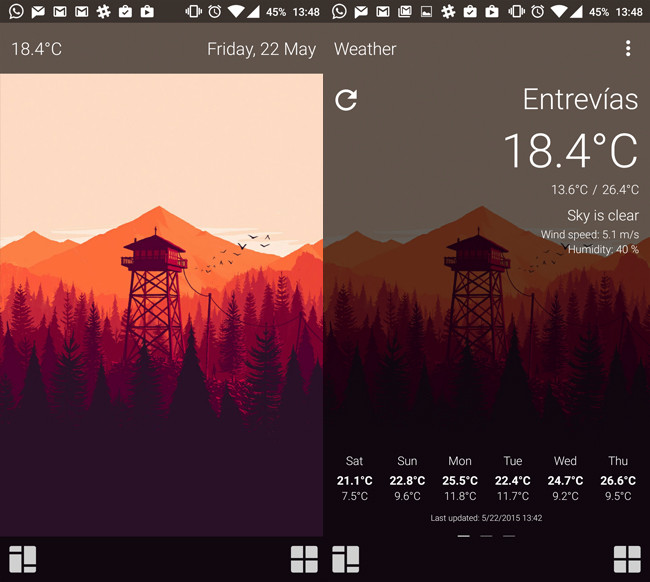This screenshot has width=650, height=582.
Task: Tap the Play Store icon in left status bar
Action: pyautogui.click(x=147, y=11)
